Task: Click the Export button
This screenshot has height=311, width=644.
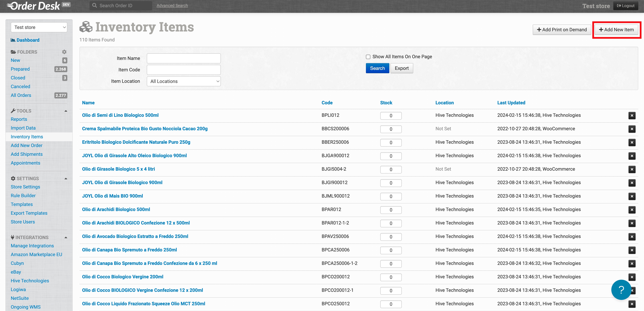Action: 401,68
